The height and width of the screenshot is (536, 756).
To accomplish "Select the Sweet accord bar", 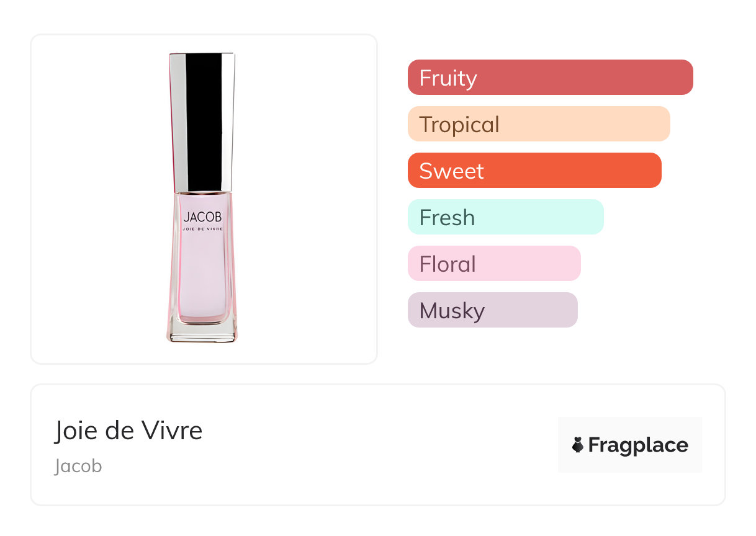I will 534,171.
